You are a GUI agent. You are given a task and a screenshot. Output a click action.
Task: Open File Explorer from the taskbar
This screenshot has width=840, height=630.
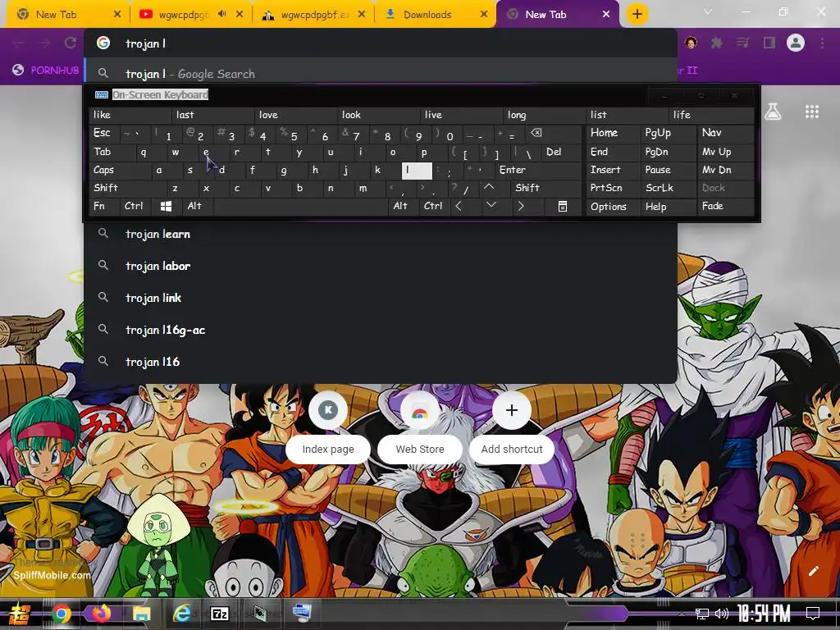tap(141, 614)
